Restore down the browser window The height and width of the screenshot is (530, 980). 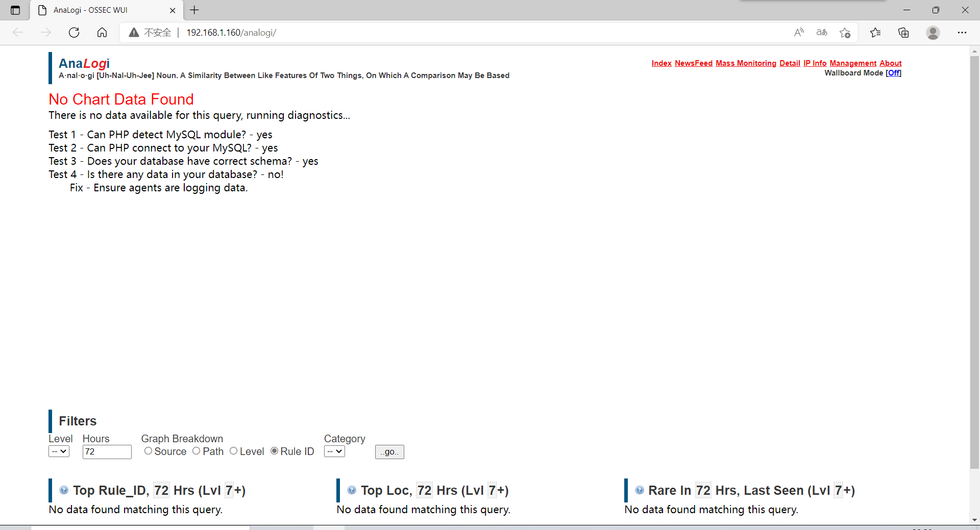click(936, 10)
